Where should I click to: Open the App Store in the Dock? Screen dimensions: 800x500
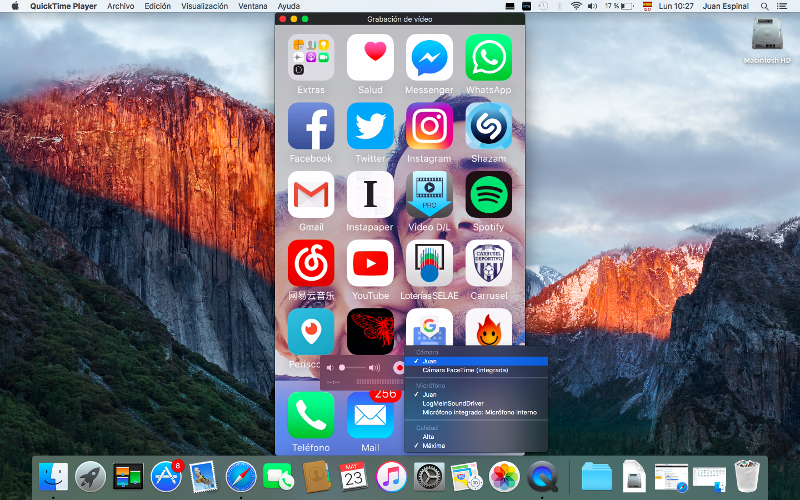pyautogui.click(x=166, y=477)
